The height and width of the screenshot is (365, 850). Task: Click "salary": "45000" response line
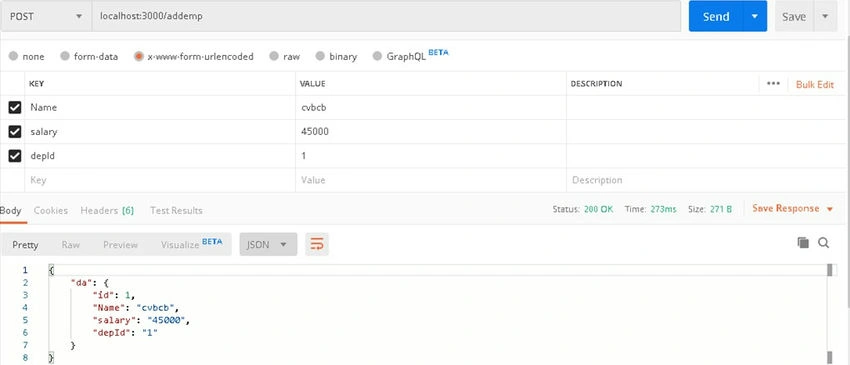[141, 320]
